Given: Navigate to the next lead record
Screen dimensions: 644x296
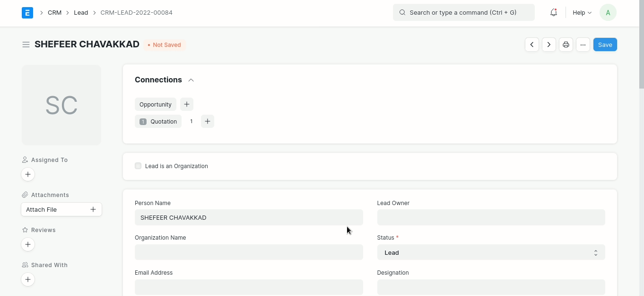Looking at the screenshot, I should coord(549,45).
